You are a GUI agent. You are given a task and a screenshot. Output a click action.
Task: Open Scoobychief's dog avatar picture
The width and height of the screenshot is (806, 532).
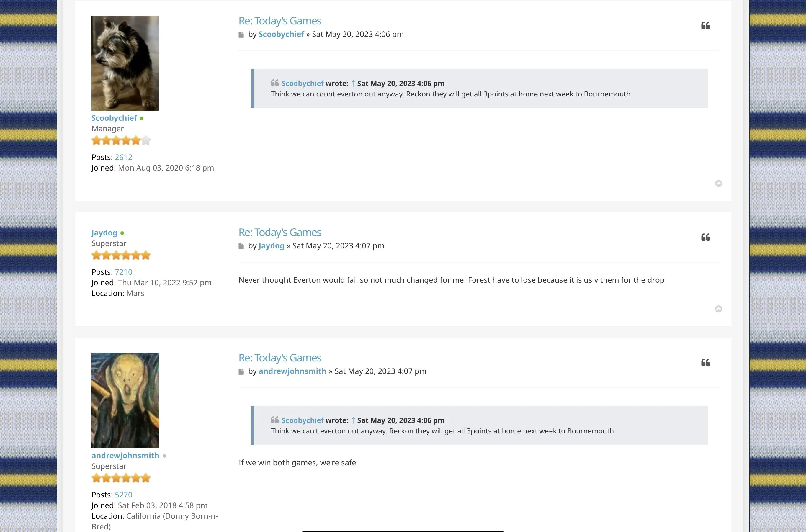(125, 63)
